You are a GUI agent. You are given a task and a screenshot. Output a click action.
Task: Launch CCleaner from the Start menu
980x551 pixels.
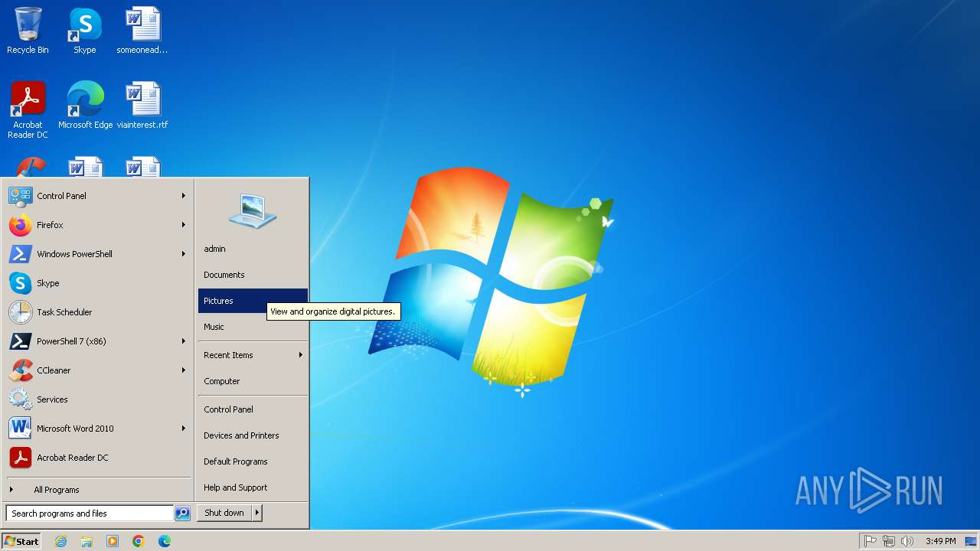98,370
